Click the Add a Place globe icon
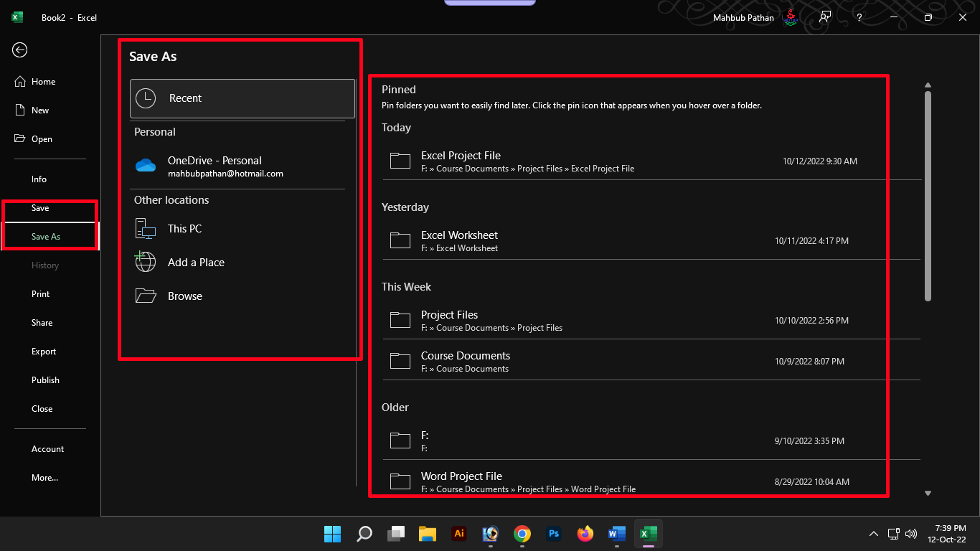 coord(146,262)
